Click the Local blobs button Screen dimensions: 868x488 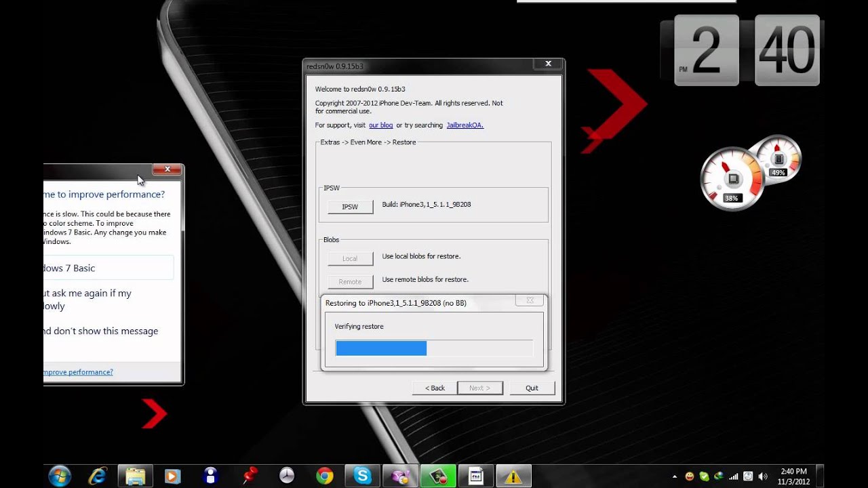350,258
